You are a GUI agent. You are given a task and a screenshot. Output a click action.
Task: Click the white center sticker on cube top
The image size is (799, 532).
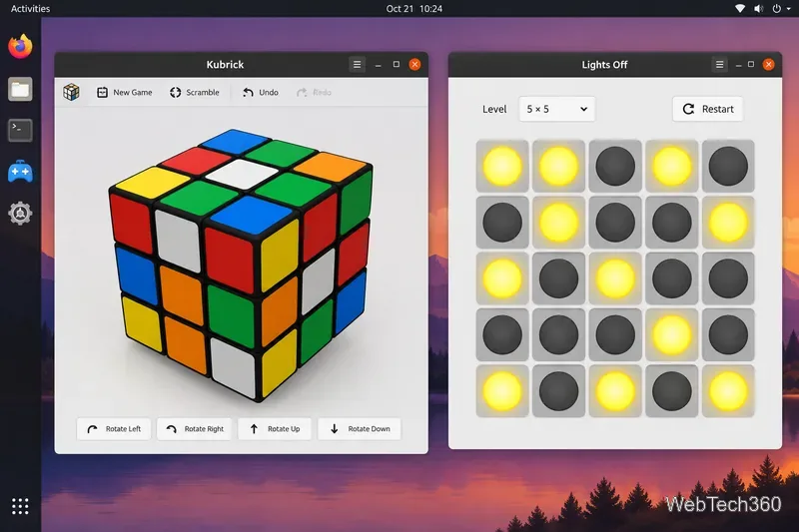click(241, 174)
